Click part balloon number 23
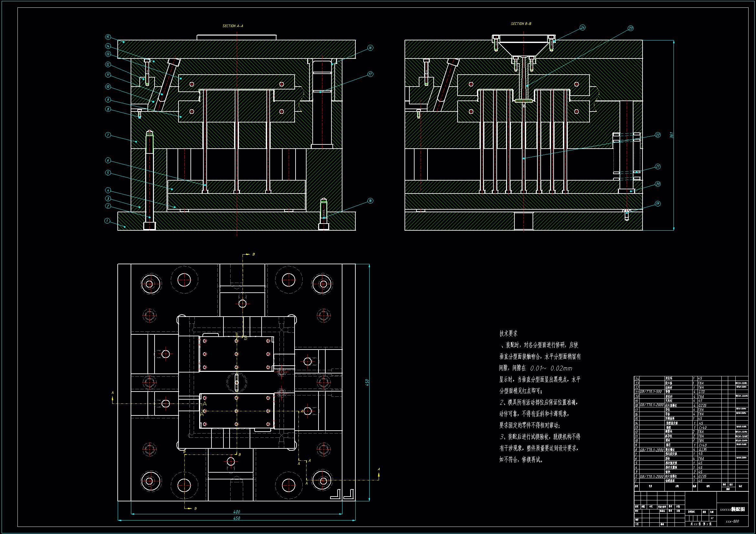The image size is (756, 534). tap(631, 28)
